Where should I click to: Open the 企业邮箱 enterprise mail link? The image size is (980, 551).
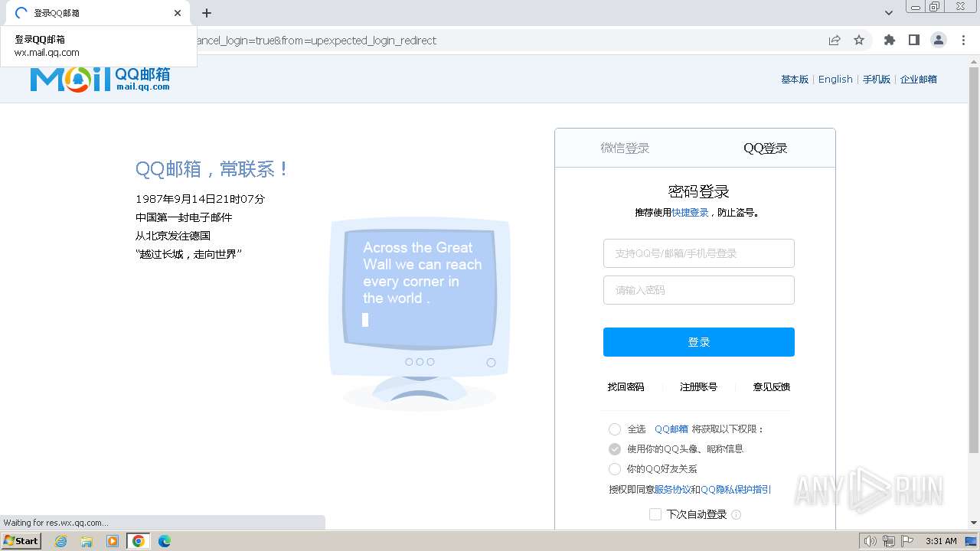(919, 80)
